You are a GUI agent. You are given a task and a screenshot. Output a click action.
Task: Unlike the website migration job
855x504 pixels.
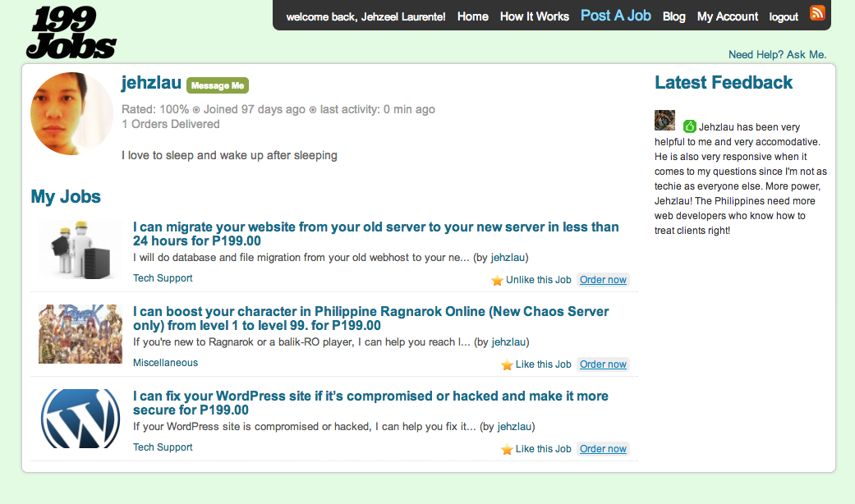(538, 280)
